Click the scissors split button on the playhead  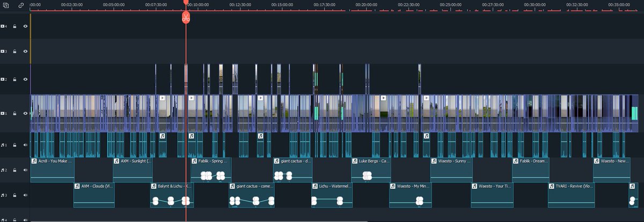click(186, 17)
